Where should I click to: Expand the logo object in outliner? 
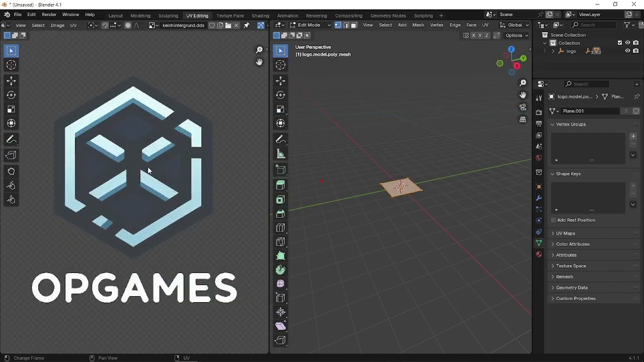tap(553, 51)
